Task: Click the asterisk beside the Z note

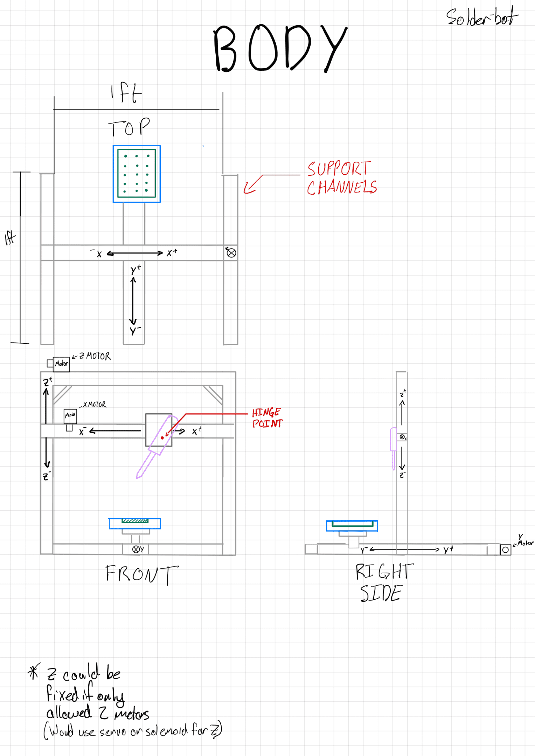Action: 34,671
